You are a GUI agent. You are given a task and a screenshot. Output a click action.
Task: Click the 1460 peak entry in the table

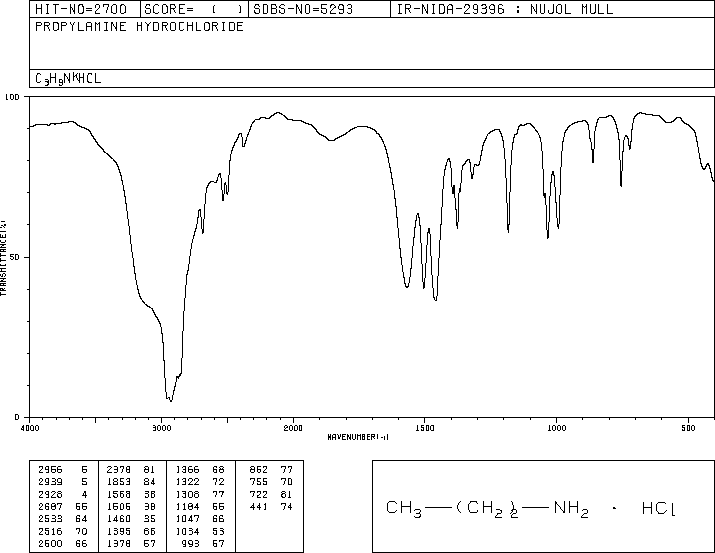pyautogui.click(x=131, y=519)
